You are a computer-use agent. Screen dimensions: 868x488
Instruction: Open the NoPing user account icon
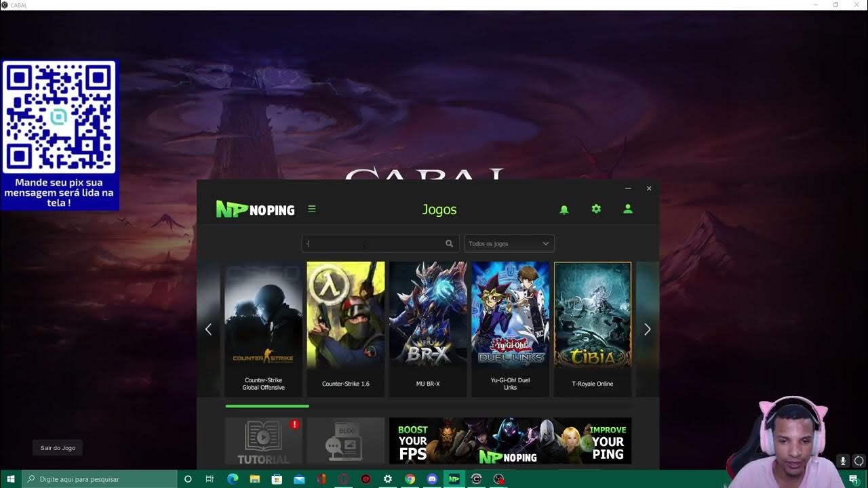pos(628,209)
